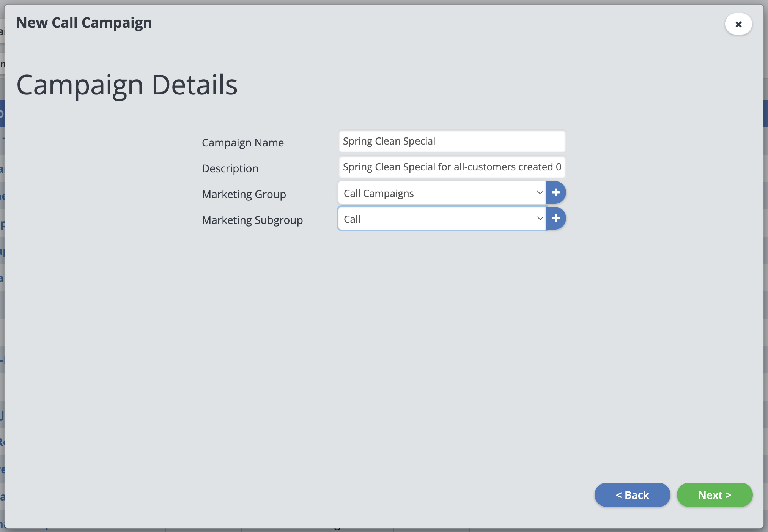This screenshot has width=768, height=532.
Task: Focus the Description text field
Action: (452, 167)
